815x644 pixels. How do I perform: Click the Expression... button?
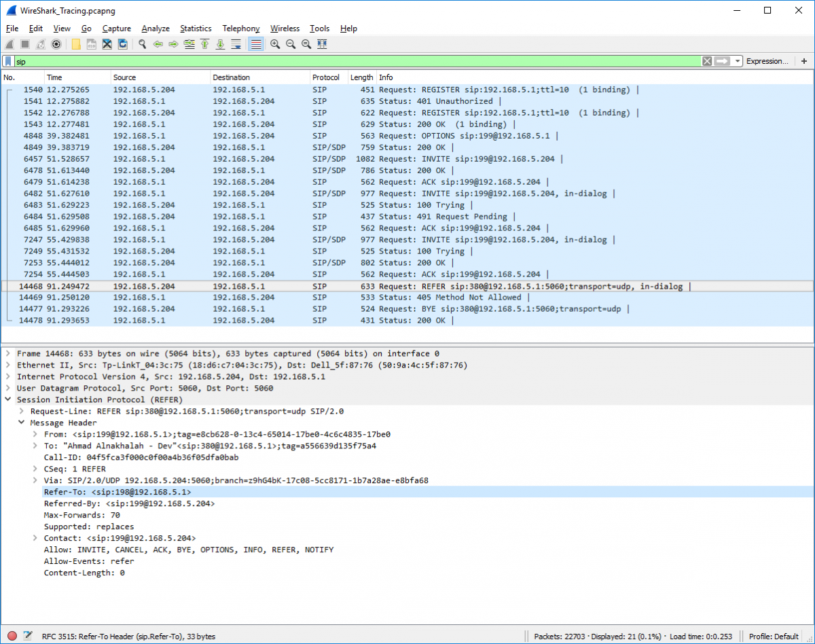[767, 61]
